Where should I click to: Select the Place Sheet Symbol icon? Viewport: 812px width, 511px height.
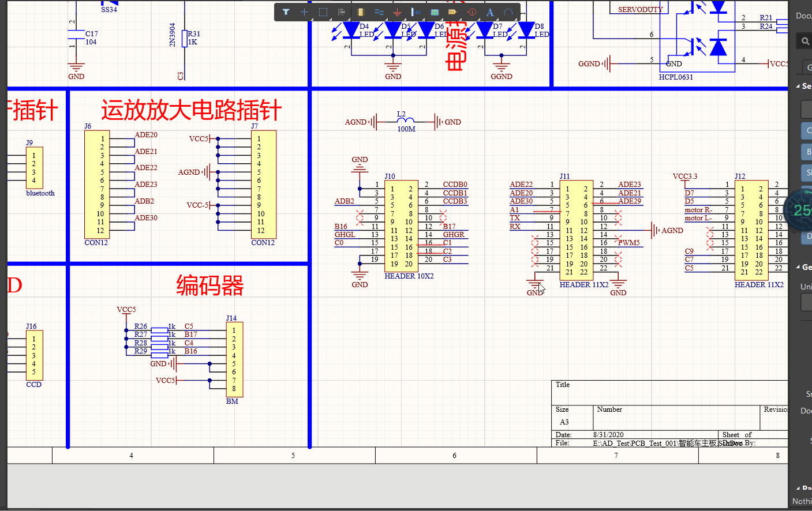[434, 12]
